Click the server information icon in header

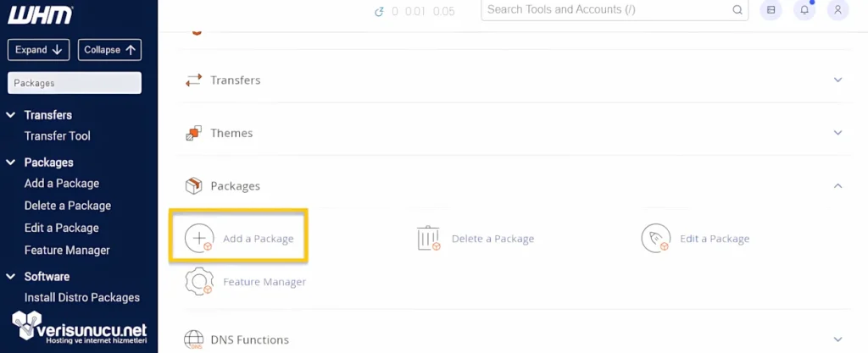click(771, 10)
